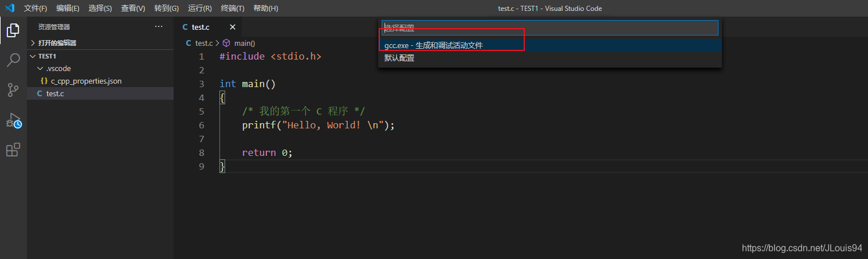Click the /* 我的第一个 C 程序 */ comment
Screen dimensions: 868x259
click(303, 111)
